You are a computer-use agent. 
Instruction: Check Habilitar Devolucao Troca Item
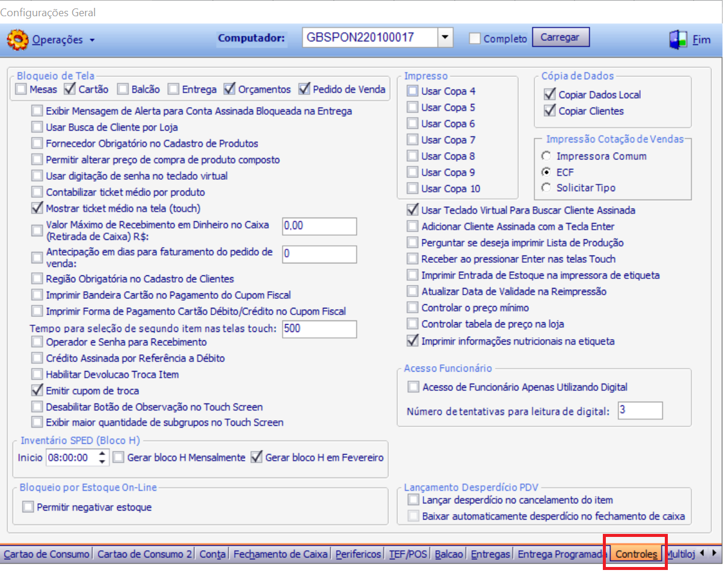click(x=38, y=375)
